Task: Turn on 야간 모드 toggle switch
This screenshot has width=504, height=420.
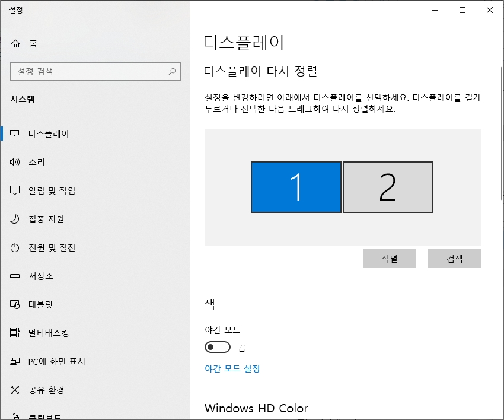Action: (218, 347)
